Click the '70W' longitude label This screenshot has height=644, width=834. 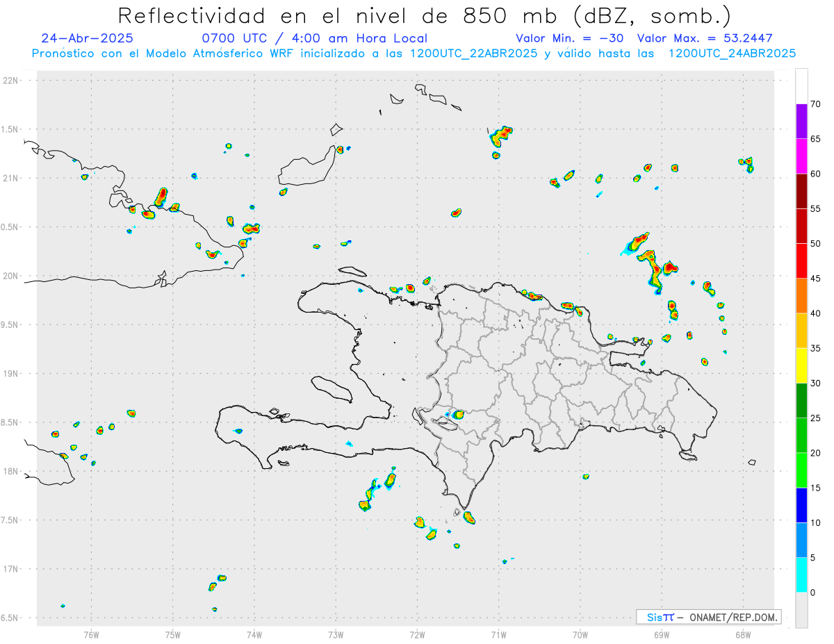click(x=580, y=634)
